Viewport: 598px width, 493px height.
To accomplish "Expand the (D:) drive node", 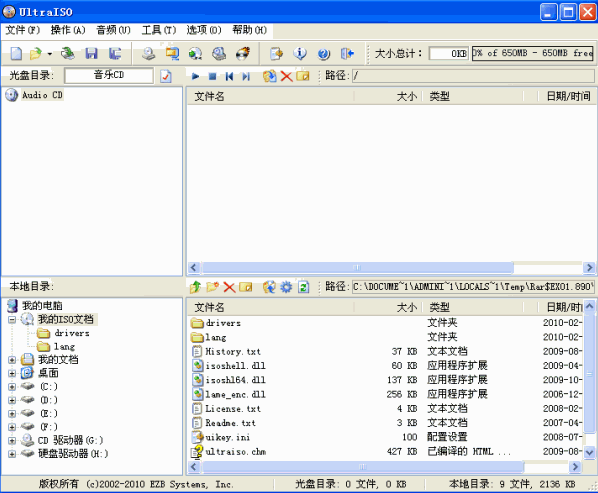I will coord(12,400).
